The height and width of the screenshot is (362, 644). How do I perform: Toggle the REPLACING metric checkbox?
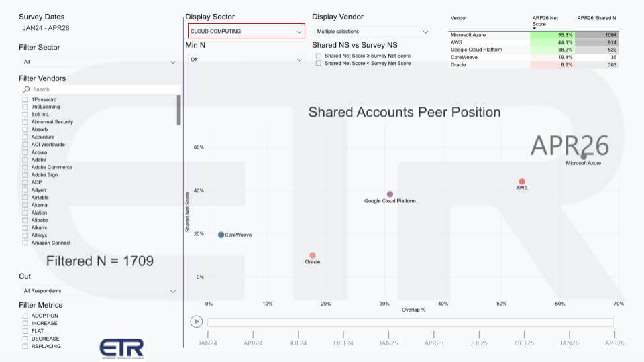click(x=25, y=346)
